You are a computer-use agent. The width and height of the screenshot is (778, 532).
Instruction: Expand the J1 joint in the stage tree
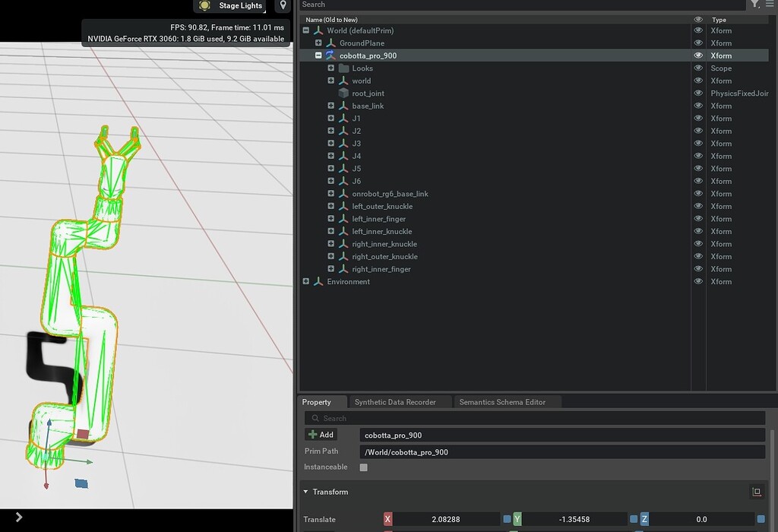(x=330, y=118)
